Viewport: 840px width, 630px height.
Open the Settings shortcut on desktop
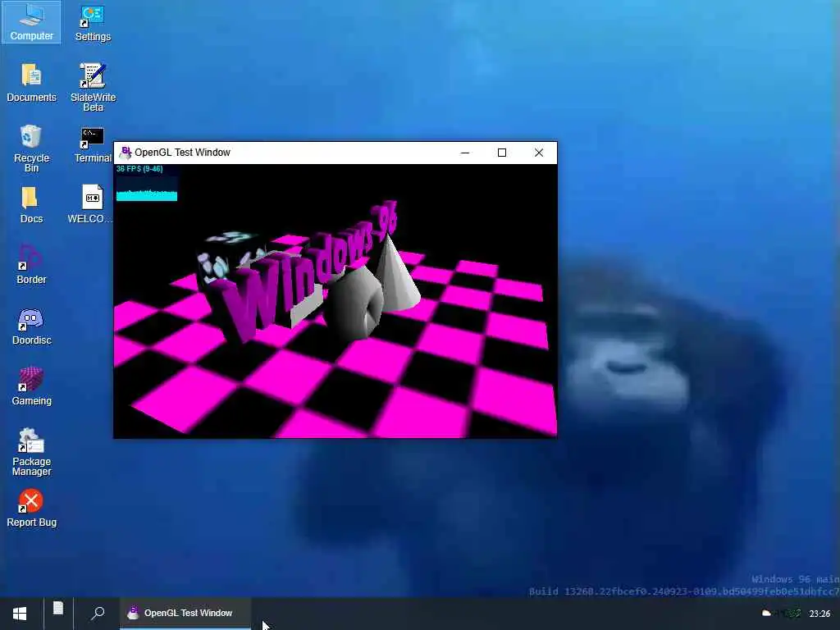[x=93, y=22]
